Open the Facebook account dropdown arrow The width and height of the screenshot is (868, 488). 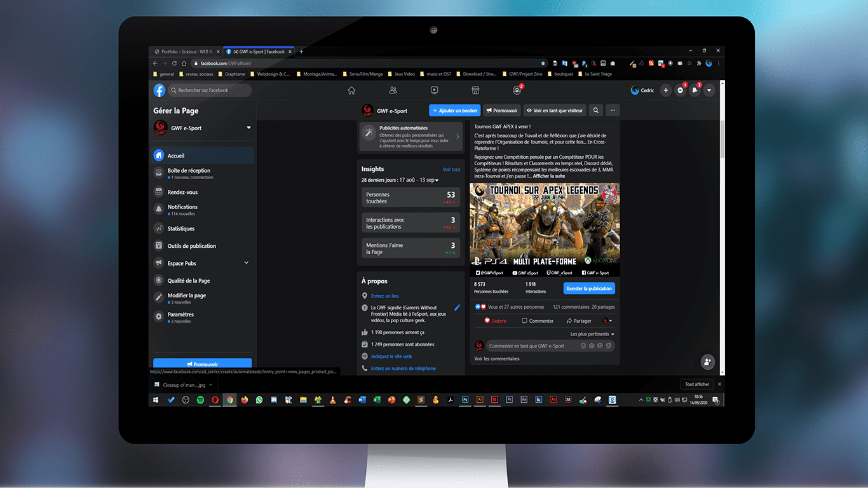[x=709, y=90]
